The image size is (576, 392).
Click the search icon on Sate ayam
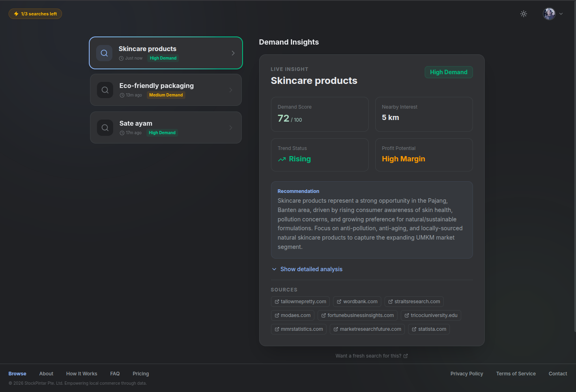[105, 128]
